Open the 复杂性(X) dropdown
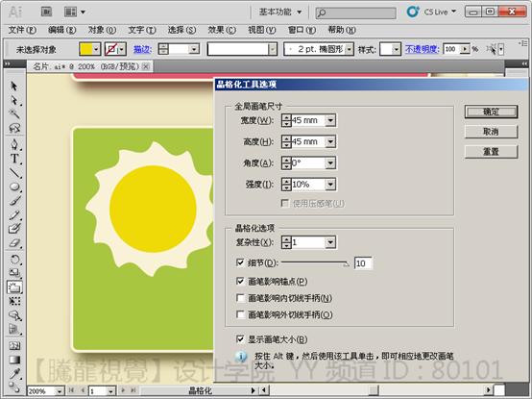 click(330, 242)
